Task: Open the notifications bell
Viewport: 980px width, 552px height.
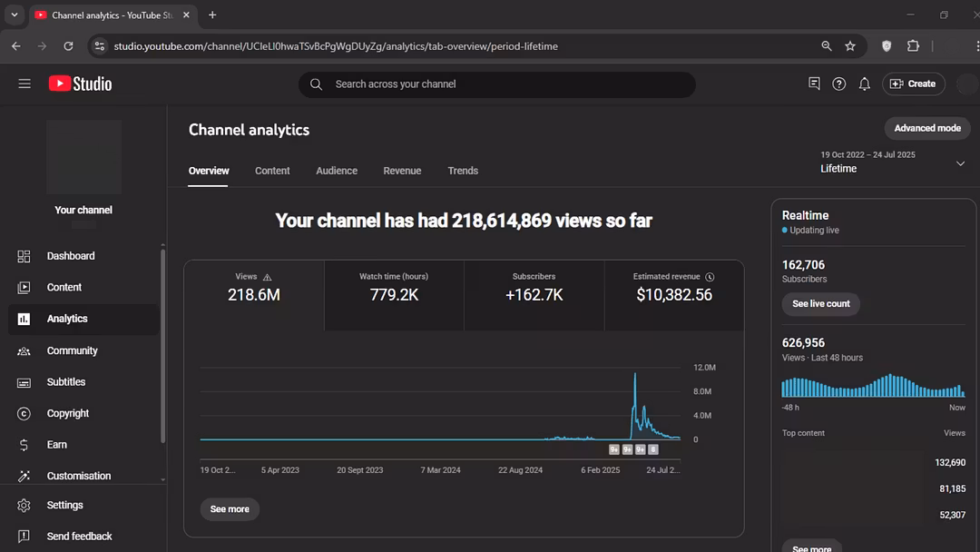Action: (865, 84)
